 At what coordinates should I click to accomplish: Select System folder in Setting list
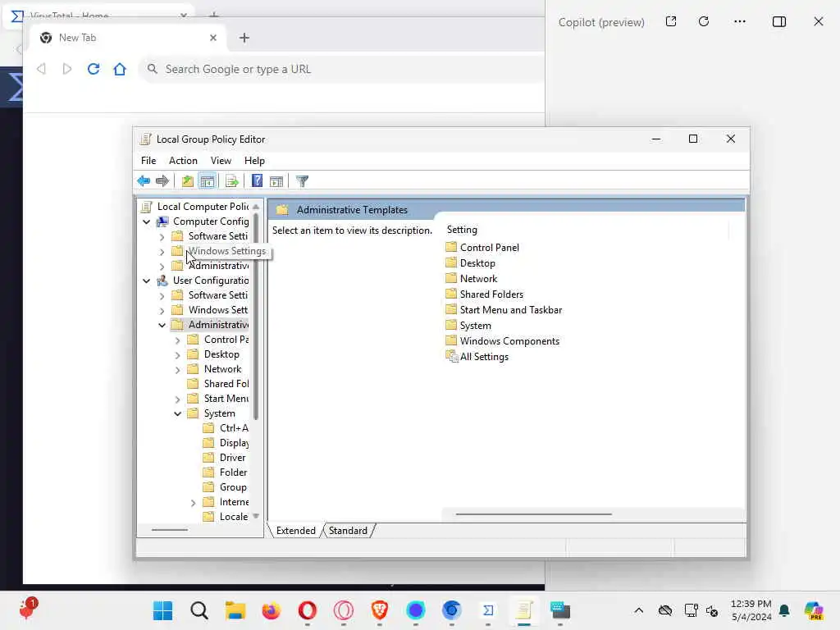pyautogui.click(x=468, y=325)
